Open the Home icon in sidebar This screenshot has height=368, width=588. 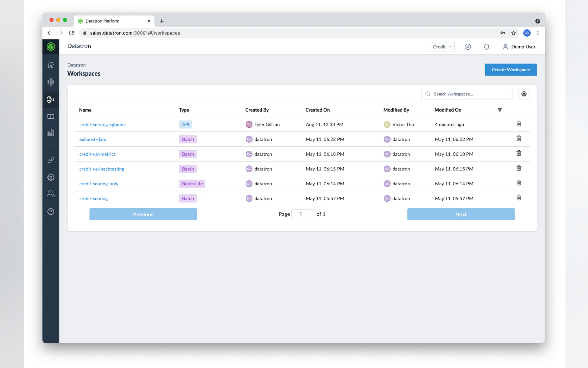[50, 65]
